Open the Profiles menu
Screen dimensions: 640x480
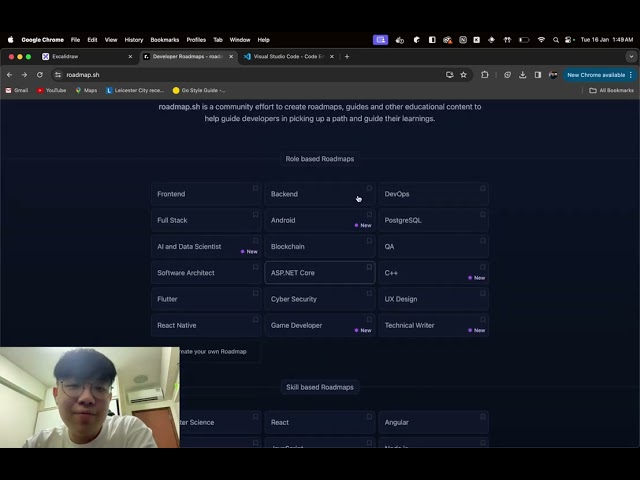(196, 40)
